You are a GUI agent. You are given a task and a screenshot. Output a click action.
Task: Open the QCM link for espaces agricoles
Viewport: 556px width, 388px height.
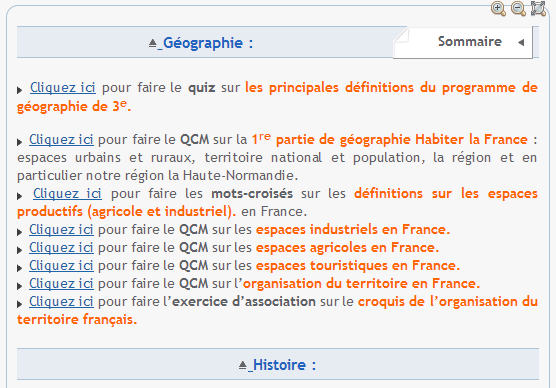point(61,248)
